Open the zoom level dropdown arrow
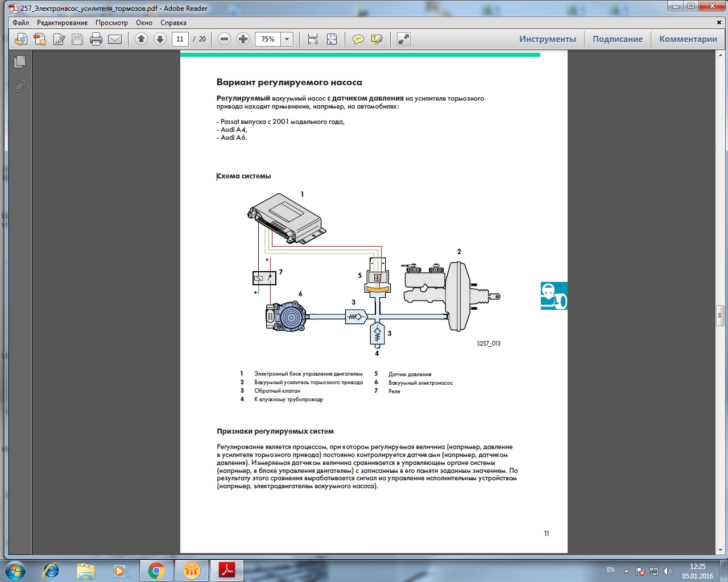 pos(287,39)
